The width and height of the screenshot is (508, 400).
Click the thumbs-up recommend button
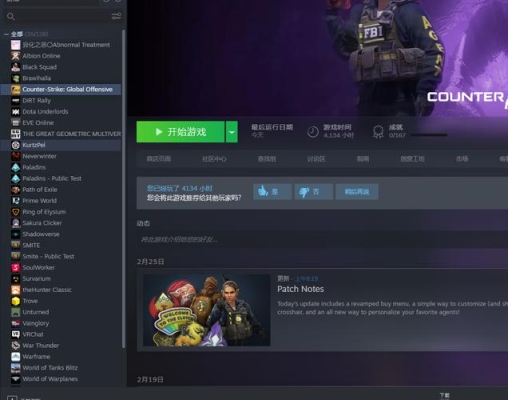[x=272, y=192]
